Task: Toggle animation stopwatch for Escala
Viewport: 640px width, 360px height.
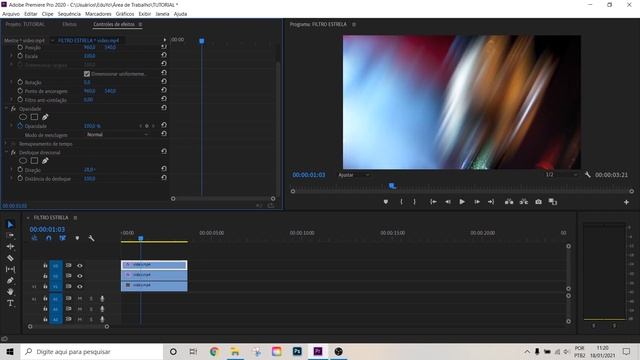Action: 20,56
